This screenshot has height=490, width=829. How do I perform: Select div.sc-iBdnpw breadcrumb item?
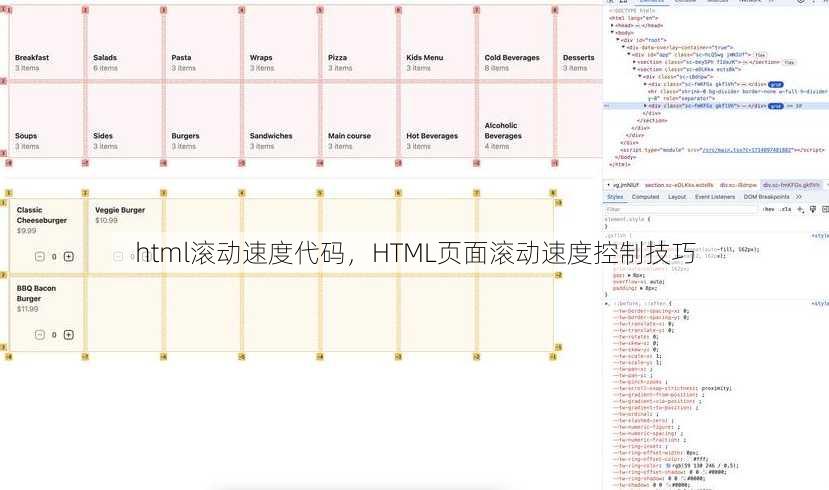(738, 185)
